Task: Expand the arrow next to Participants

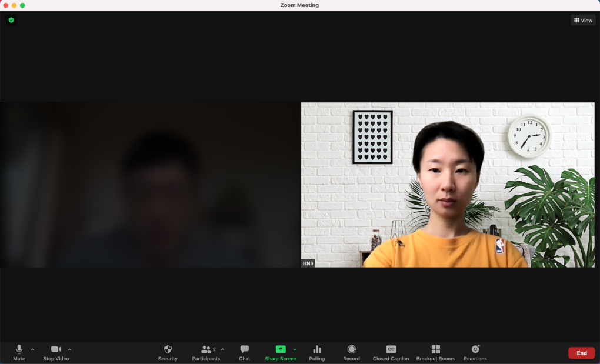Action: click(x=222, y=349)
